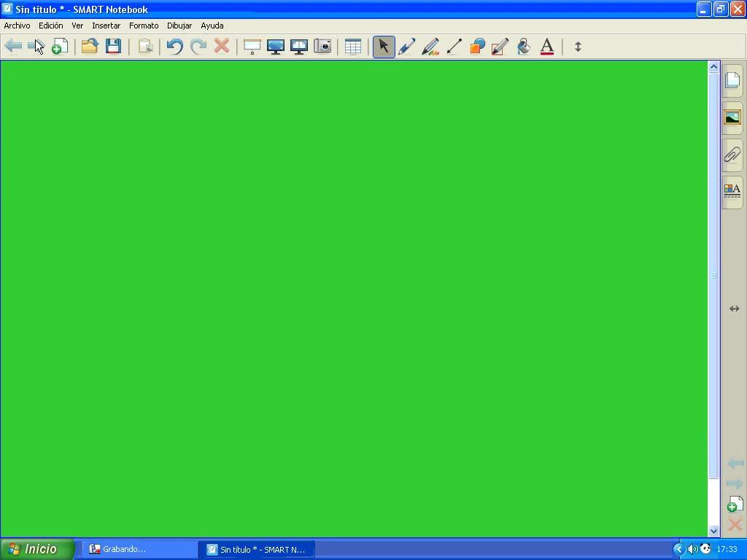Screen dimensions: 747x560
Task: Minimize the SMART Notebook window
Action: click(x=704, y=9)
